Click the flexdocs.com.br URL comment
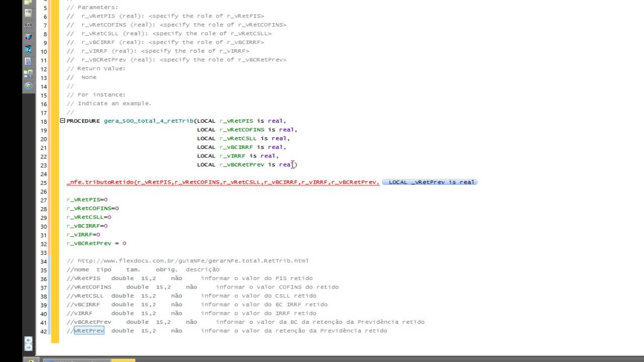Viewport: 644px width, 362px height. pyautogui.click(x=188, y=260)
